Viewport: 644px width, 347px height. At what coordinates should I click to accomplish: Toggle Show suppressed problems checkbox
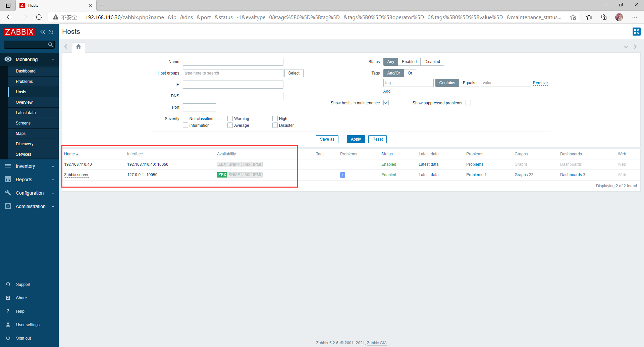[468, 103]
